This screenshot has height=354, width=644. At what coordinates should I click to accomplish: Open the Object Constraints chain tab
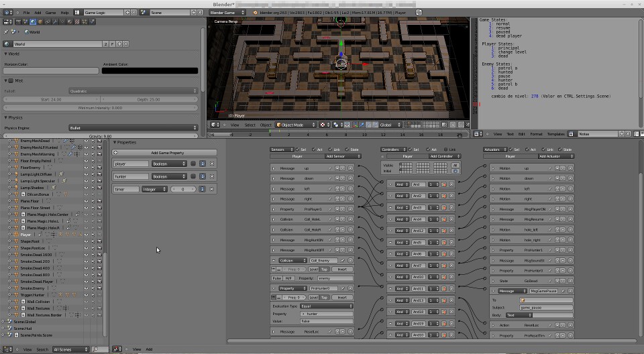[48, 21]
